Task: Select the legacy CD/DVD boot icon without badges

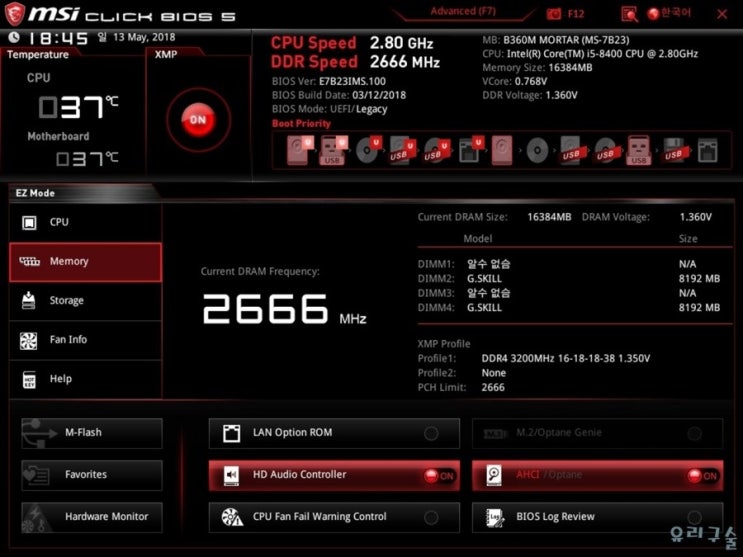Action: click(x=537, y=151)
